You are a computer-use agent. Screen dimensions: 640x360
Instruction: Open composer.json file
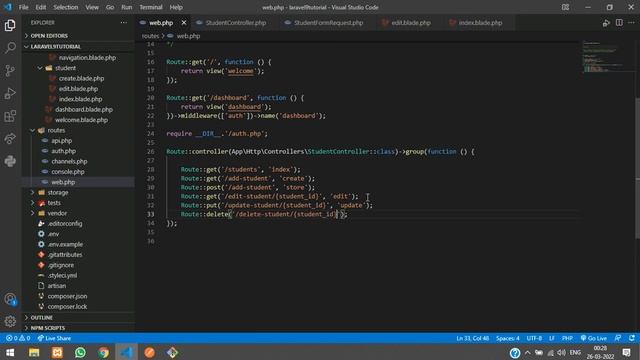67,296
